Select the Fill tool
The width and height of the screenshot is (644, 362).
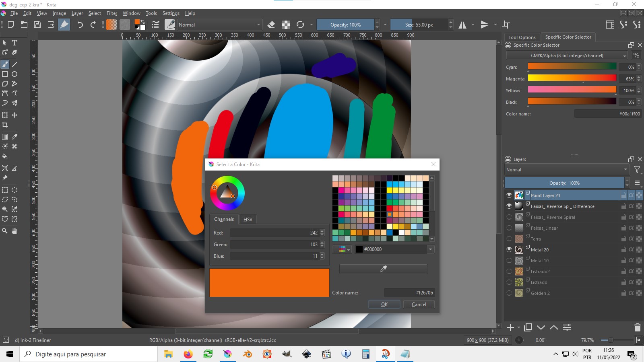[5, 156]
